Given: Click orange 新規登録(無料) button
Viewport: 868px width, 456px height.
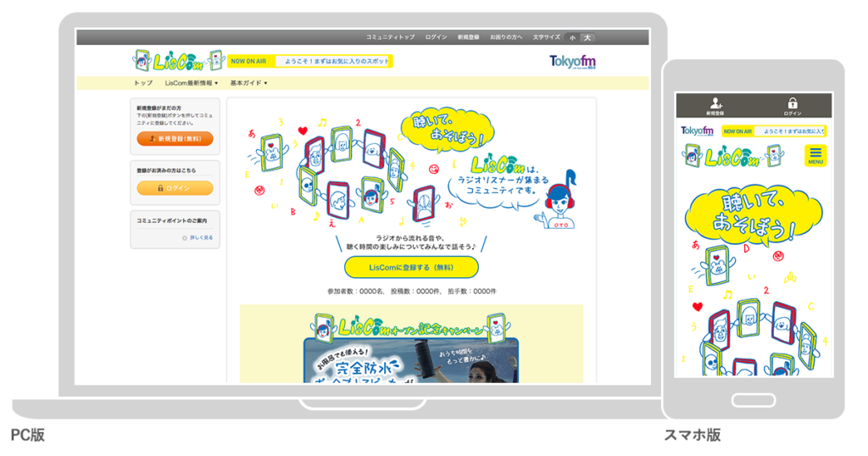Looking at the screenshot, I should point(175,139).
